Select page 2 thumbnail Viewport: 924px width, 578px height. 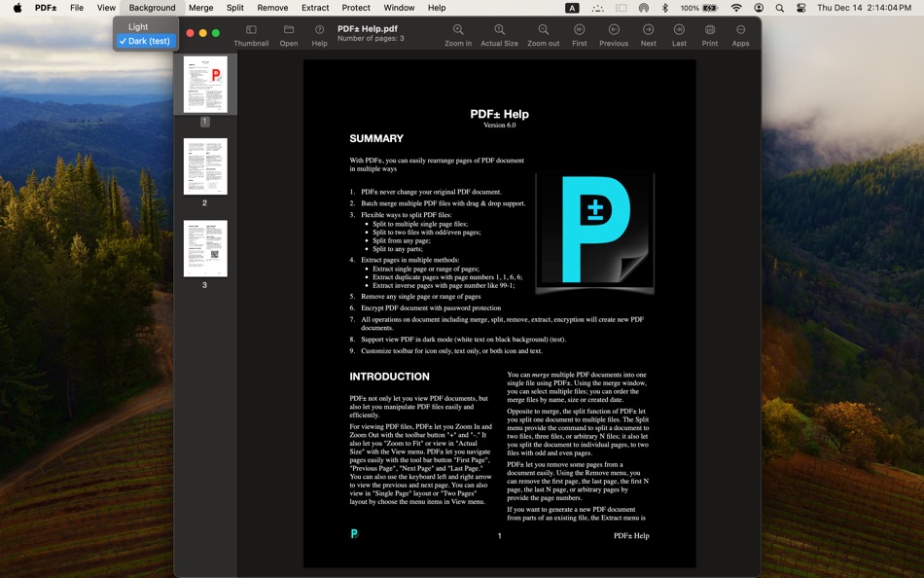(x=205, y=166)
